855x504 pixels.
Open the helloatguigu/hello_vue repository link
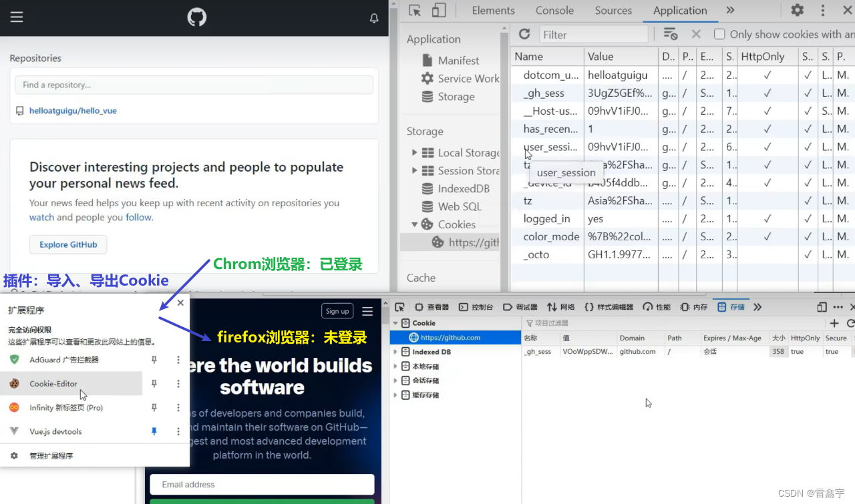pyautogui.click(x=73, y=110)
